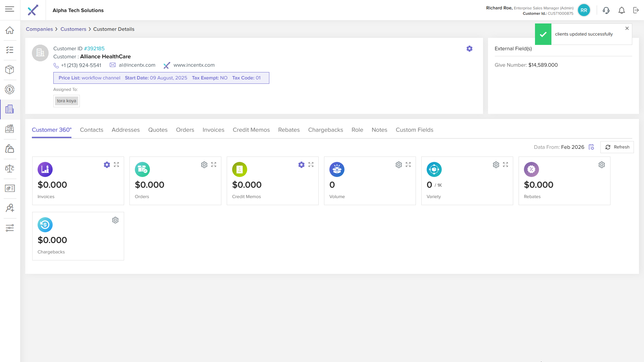Go to Customers breadcrumb link

[73, 29]
